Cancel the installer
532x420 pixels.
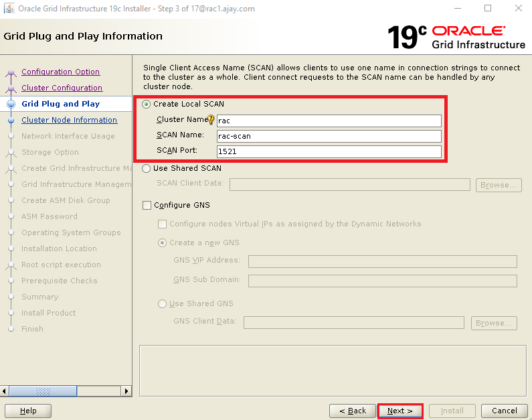tap(505, 411)
